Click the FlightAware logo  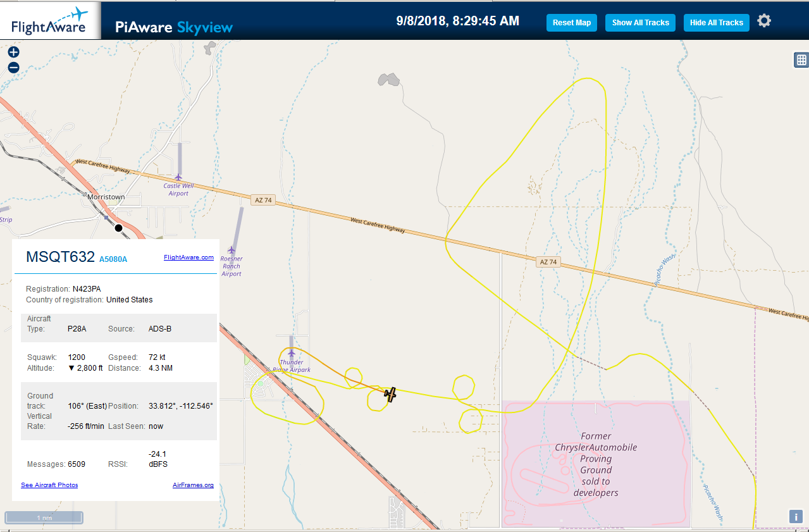(x=51, y=21)
